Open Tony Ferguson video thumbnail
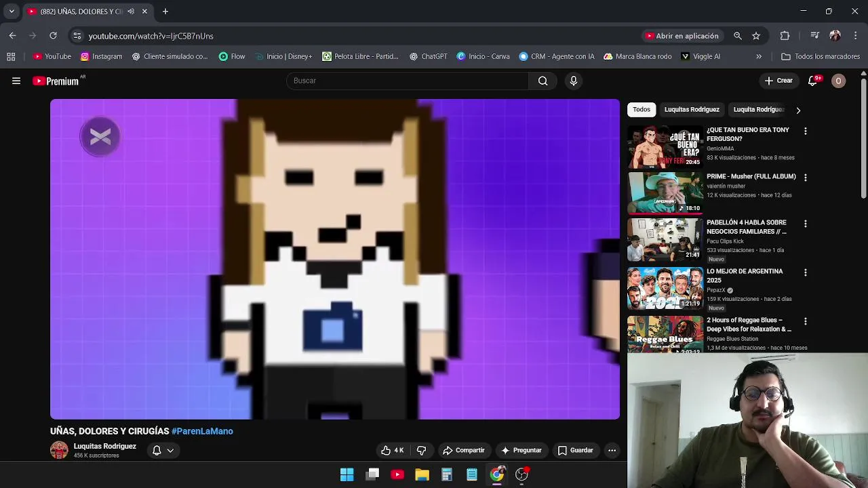This screenshot has width=868, height=488. pyautogui.click(x=665, y=146)
